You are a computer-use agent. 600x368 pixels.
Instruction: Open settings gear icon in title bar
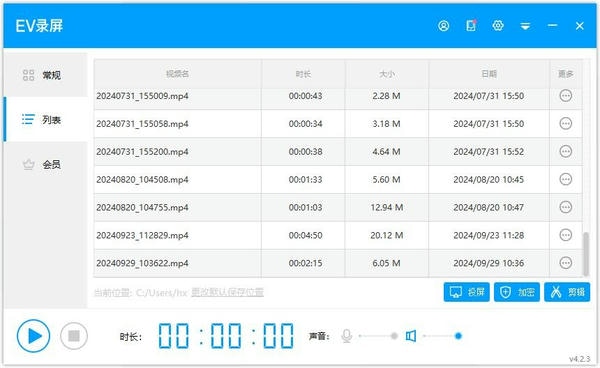click(498, 26)
